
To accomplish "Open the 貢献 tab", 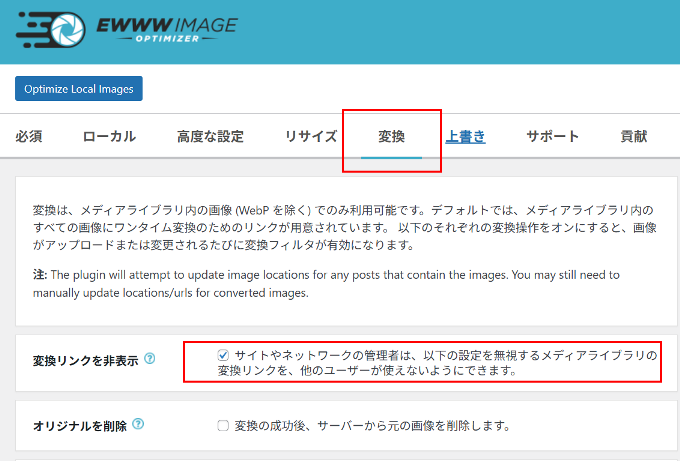I will coord(633,137).
